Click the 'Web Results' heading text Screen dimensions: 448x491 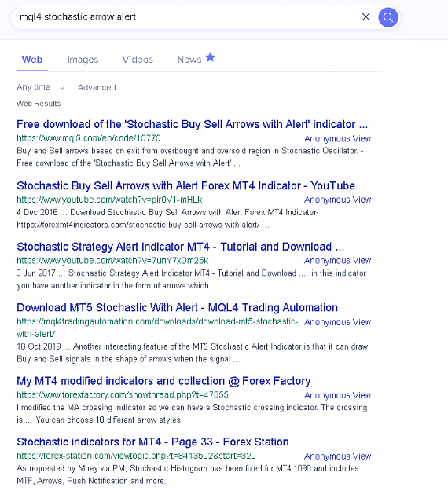pos(39,104)
